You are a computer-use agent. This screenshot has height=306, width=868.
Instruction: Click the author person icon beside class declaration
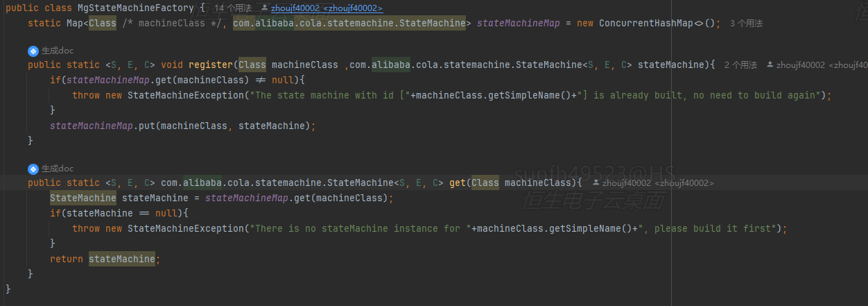(263, 8)
